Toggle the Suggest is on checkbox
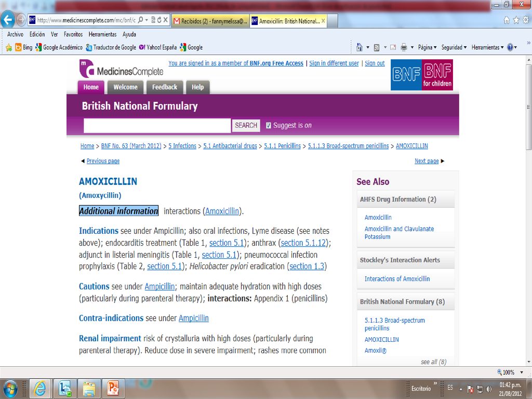Screen dimensions: 532x399 click(x=269, y=126)
